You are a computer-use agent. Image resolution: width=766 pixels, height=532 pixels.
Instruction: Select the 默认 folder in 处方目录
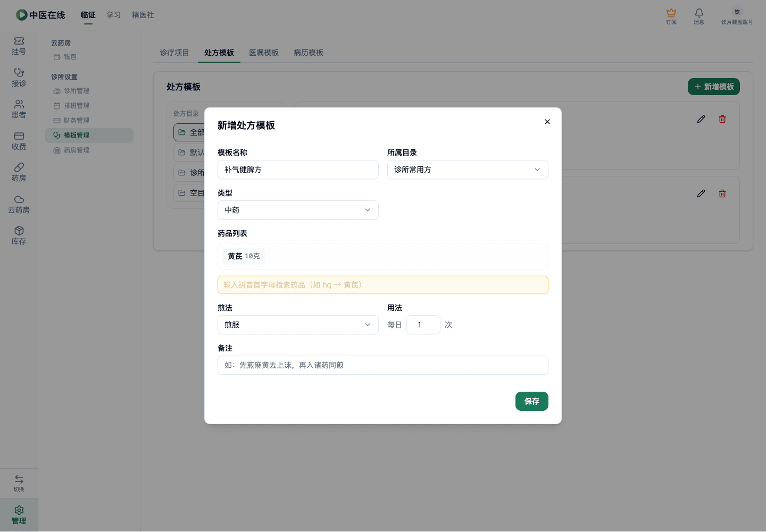189,153
